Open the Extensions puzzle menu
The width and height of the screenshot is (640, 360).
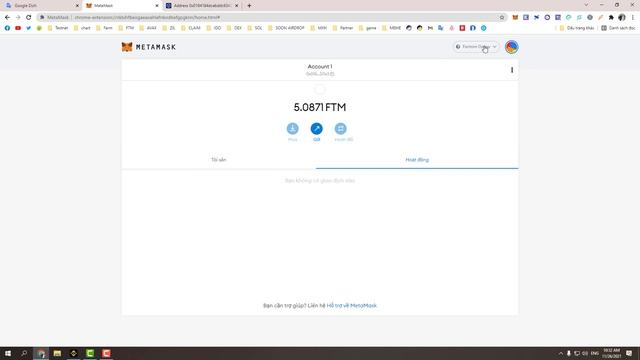click(x=611, y=17)
